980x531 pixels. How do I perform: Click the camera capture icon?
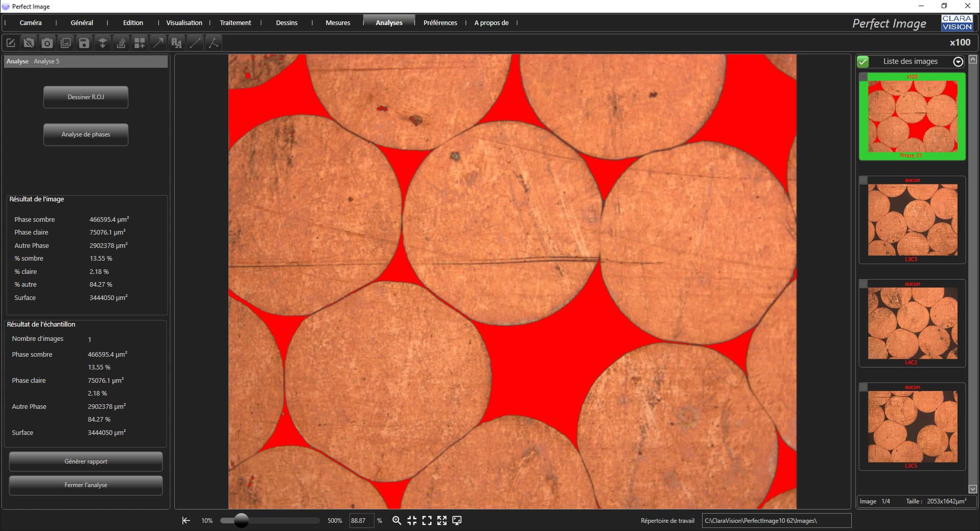click(48, 43)
